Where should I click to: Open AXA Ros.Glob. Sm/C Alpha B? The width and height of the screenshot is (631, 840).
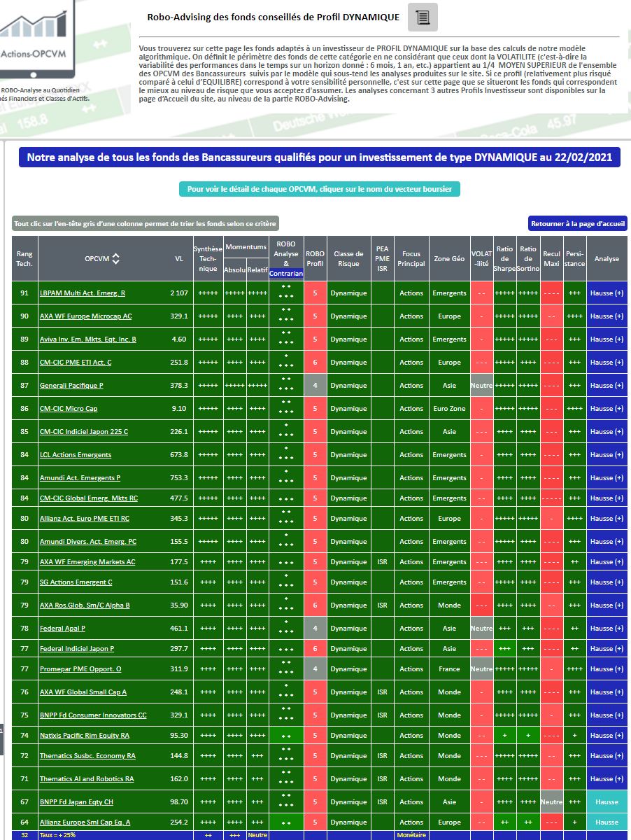point(85,605)
